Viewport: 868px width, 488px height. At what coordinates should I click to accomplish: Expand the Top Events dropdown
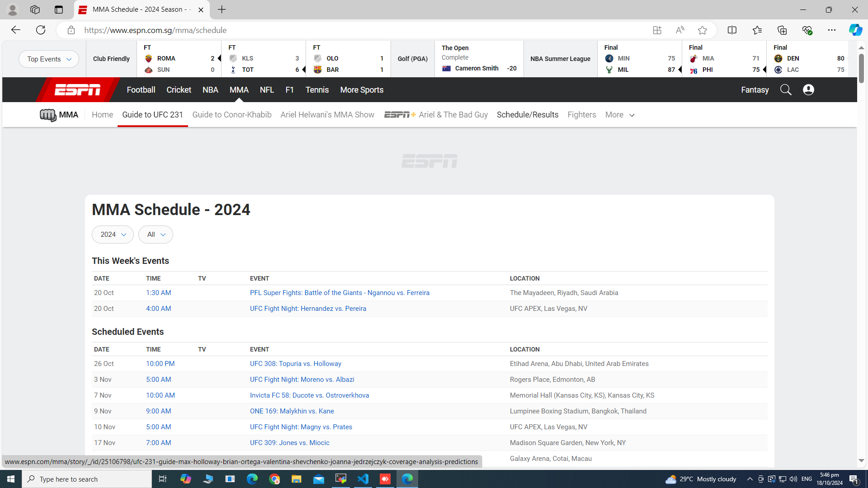[49, 59]
